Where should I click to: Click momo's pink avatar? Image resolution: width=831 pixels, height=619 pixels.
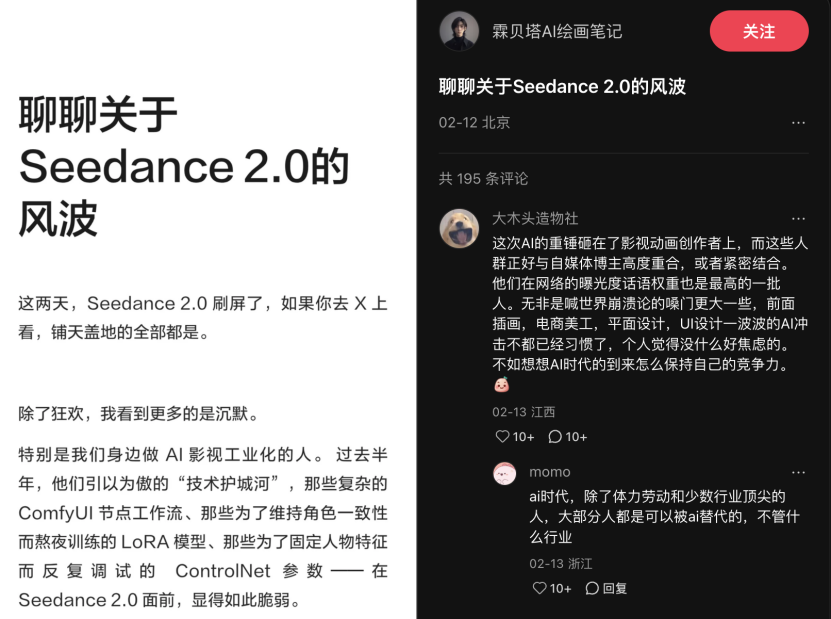[503, 473]
